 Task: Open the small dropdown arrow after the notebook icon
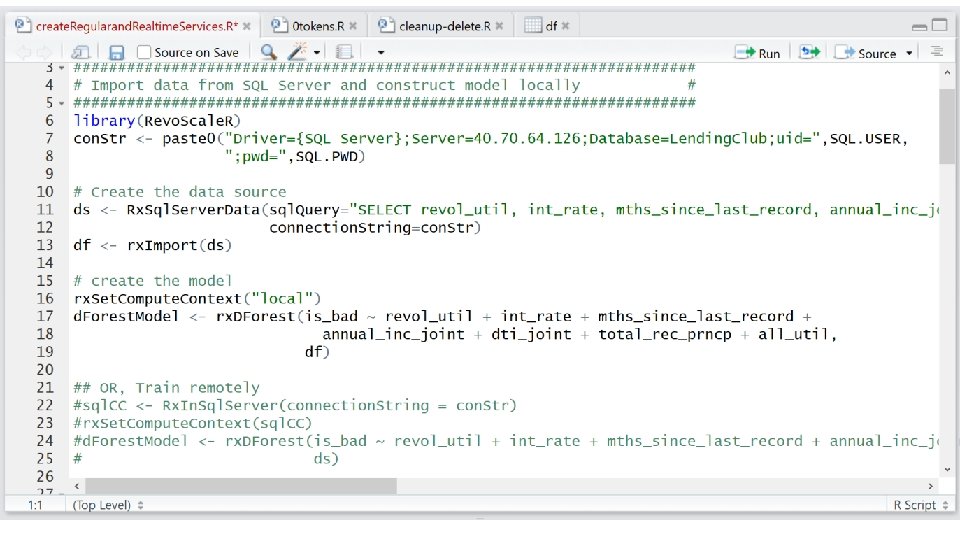coord(381,53)
